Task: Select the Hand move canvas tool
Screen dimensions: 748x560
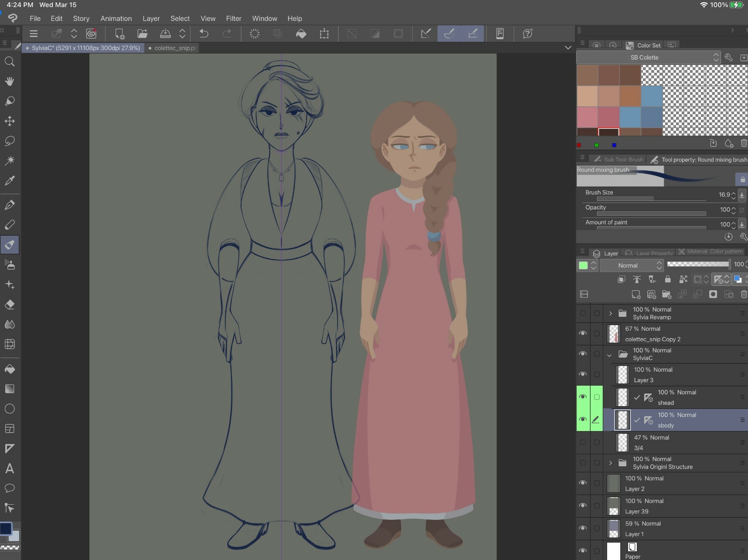Action: tap(10, 81)
